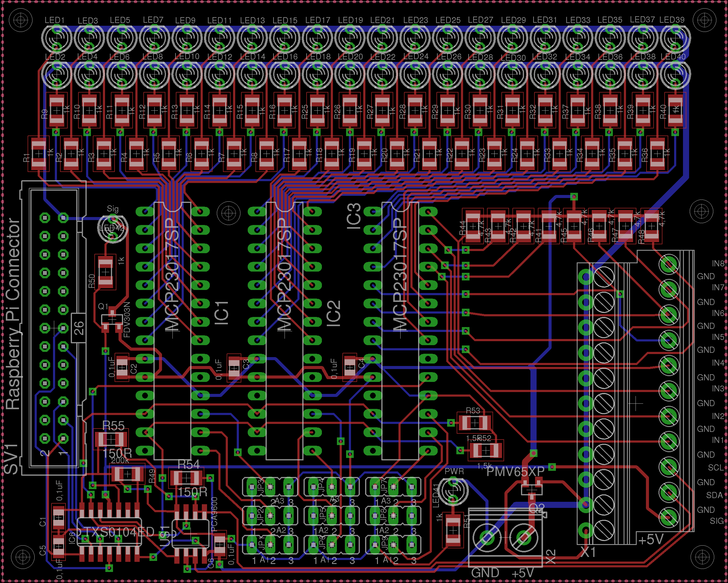Select the SDA signal label
The height and width of the screenshot is (583, 728).
(x=715, y=495)
